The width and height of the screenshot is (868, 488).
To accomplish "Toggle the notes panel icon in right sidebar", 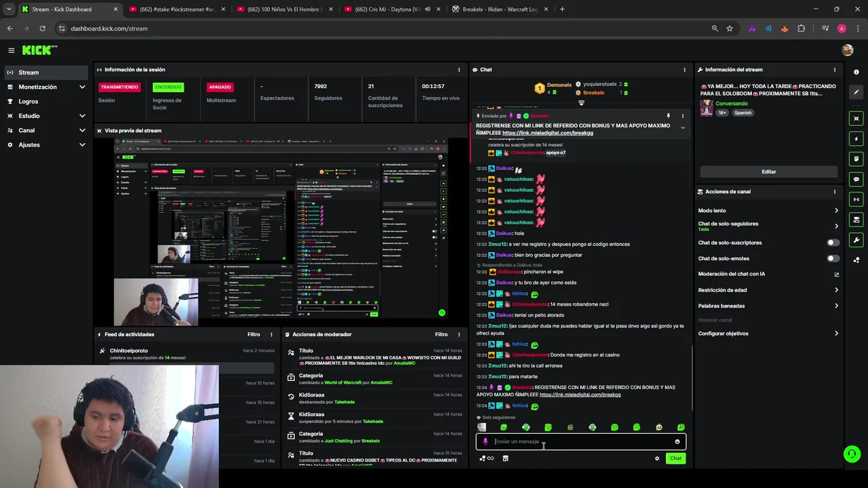I will tap(856, 159).
